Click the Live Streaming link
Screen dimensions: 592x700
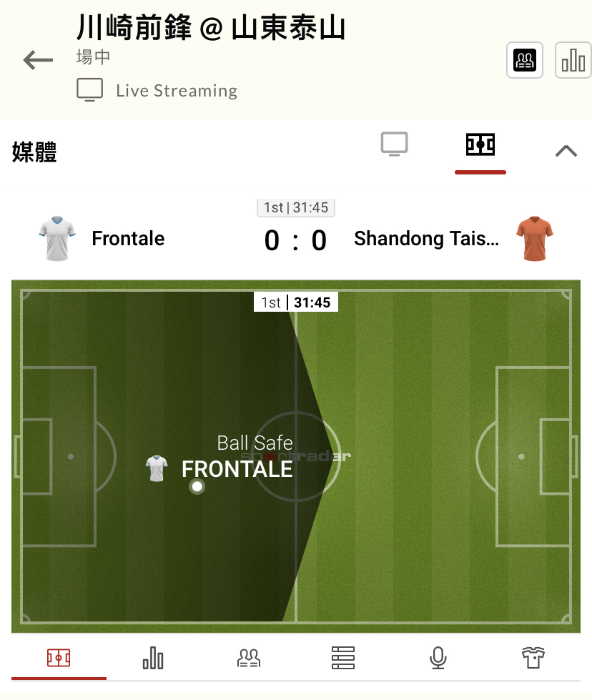coord(177,91)
